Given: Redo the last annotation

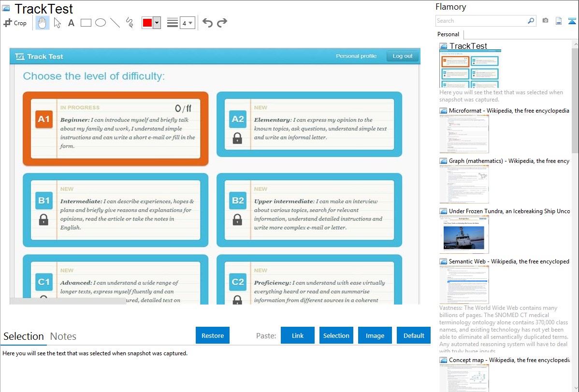Looking at the screenshot, I should [222, 23].
